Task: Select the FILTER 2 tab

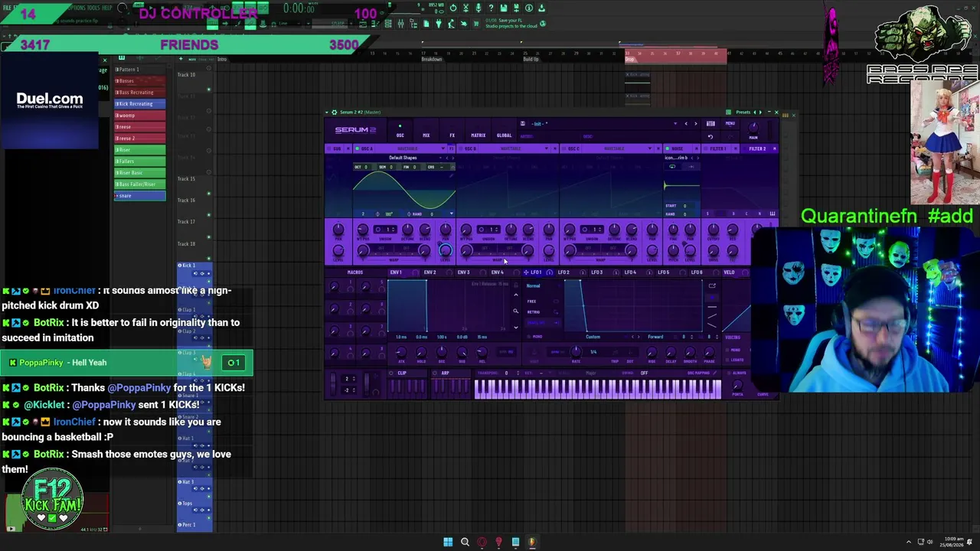Action: pos(758,148)
